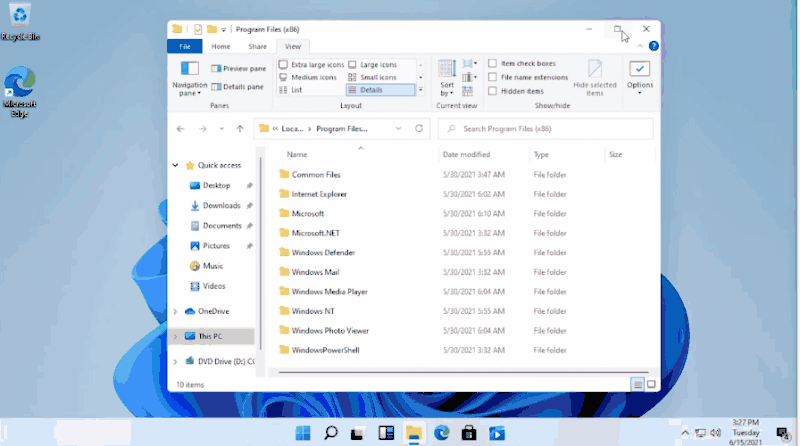Screen dimensions: 800x446
Task: Open the Microsoft Edge desktop shortcut
Action: pos(20,92)
